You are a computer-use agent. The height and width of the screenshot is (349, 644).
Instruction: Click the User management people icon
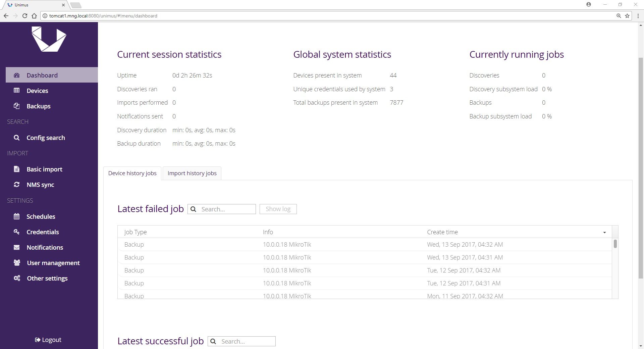(x=17, y=263)
